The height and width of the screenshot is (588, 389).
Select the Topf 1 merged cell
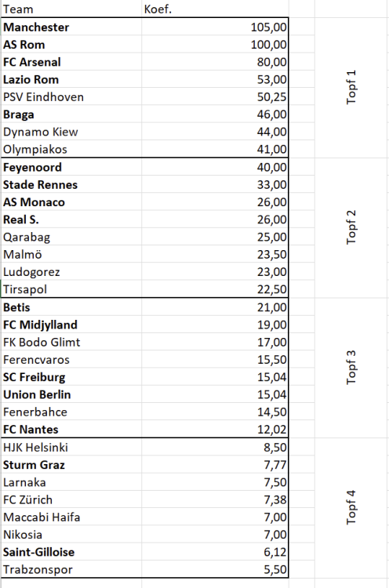[351, 87]
